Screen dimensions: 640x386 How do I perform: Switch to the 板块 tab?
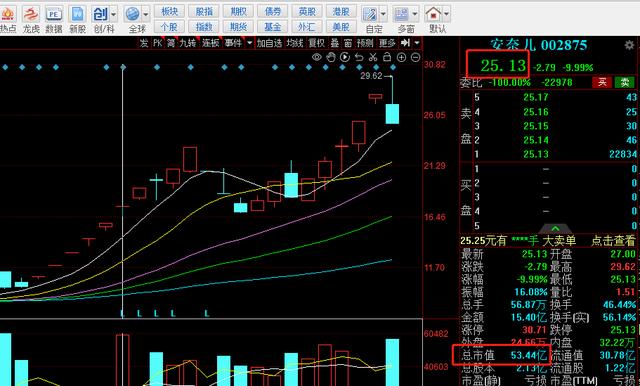point(169,11)
